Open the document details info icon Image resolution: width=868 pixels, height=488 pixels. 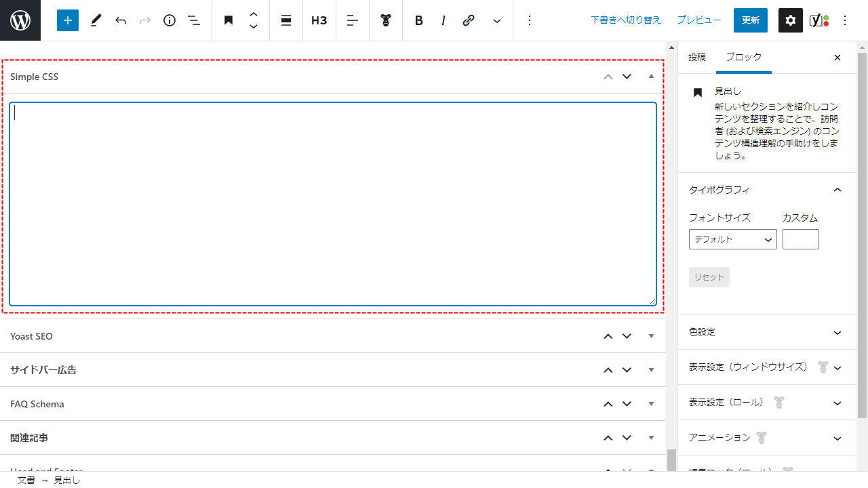pyautogui.click(x=170, y=20)
